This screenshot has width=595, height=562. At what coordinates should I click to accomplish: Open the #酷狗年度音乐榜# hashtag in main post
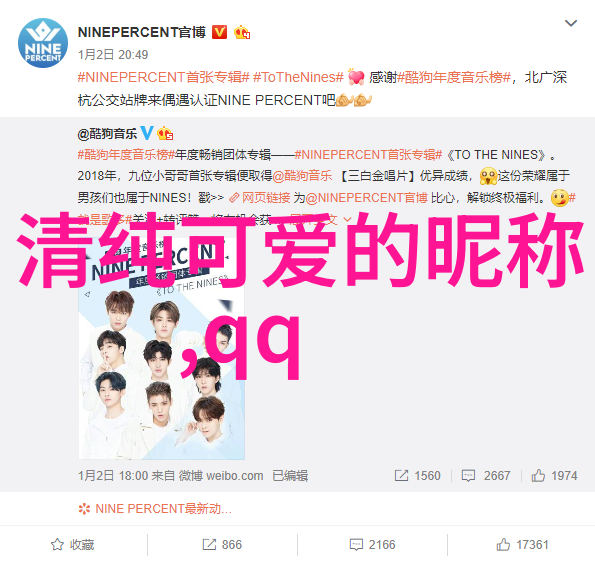[454, 77]
